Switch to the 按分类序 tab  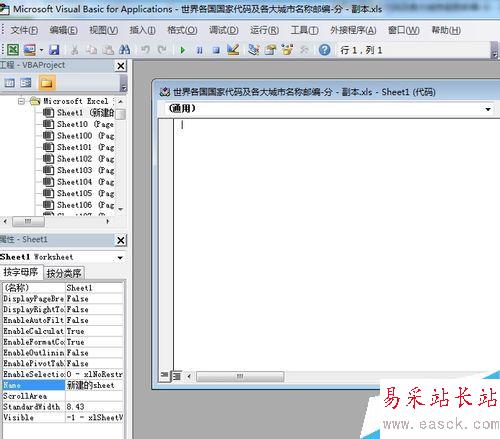click(x=64, y=273)
